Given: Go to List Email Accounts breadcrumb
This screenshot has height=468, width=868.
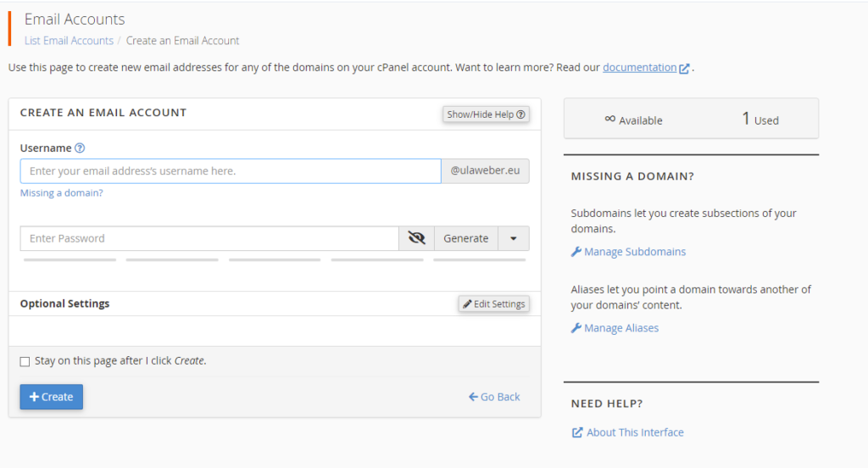Looking at the screenshot, I should point(69,41).
